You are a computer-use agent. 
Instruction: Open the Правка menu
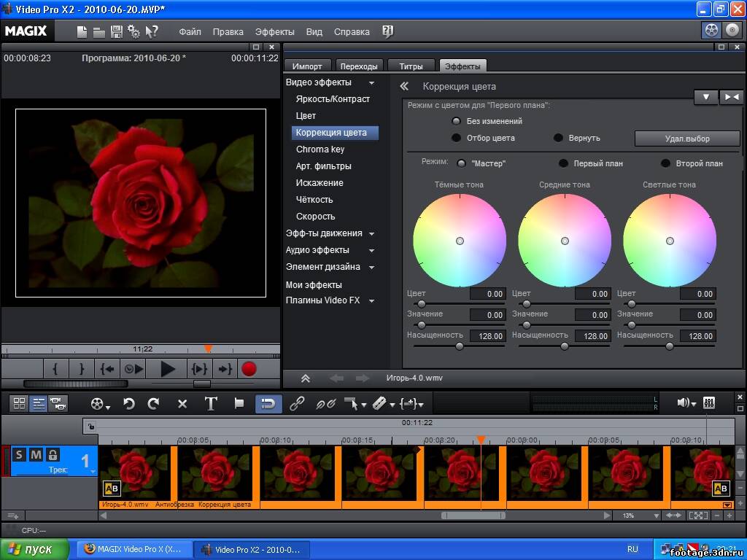pyautogui.click(x=228, y=32)
